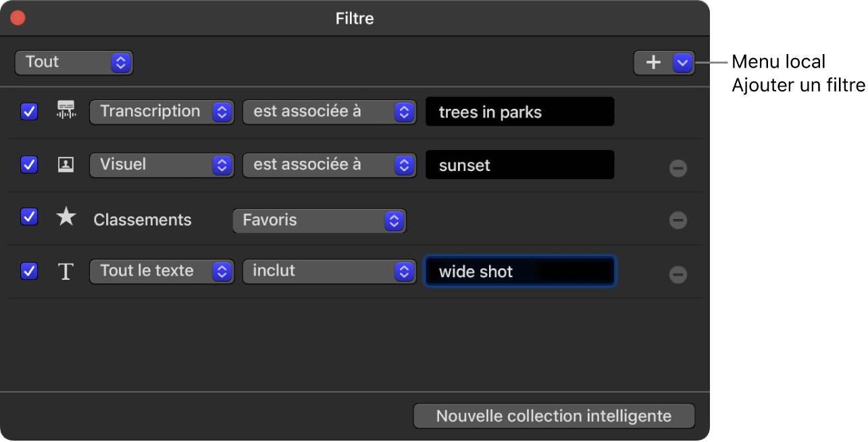Image resolution: width=868 pixels, height=442 pixels.
Task: Remove the Visuel rule with its minus icon
Action: tap(678, 168)
